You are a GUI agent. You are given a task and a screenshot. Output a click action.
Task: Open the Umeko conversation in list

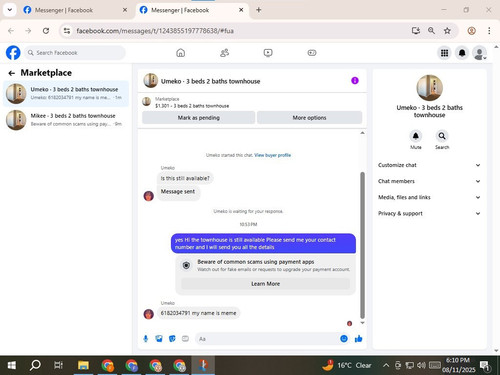click(x=66, y=93)
